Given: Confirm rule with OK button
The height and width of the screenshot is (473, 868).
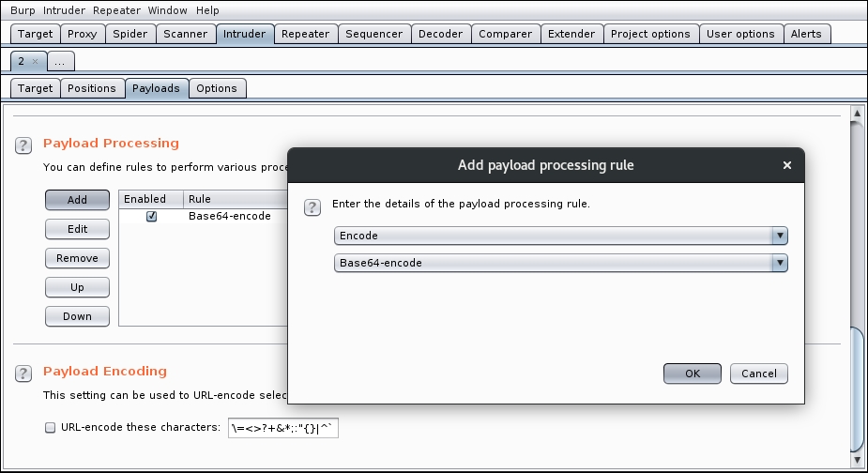Looking at the screenshot, I should [x=693, y=374].
